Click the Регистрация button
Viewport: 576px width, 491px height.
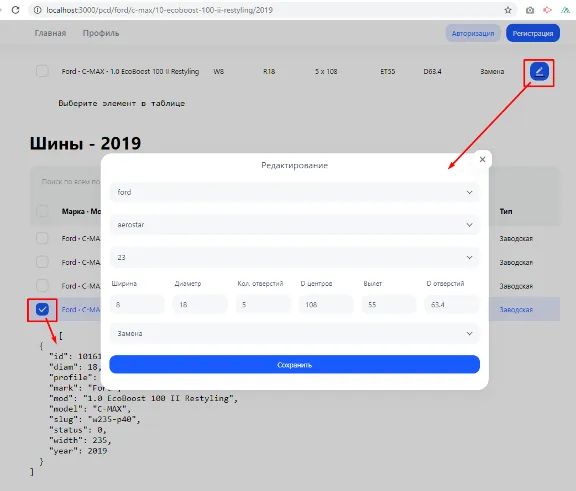533,33
